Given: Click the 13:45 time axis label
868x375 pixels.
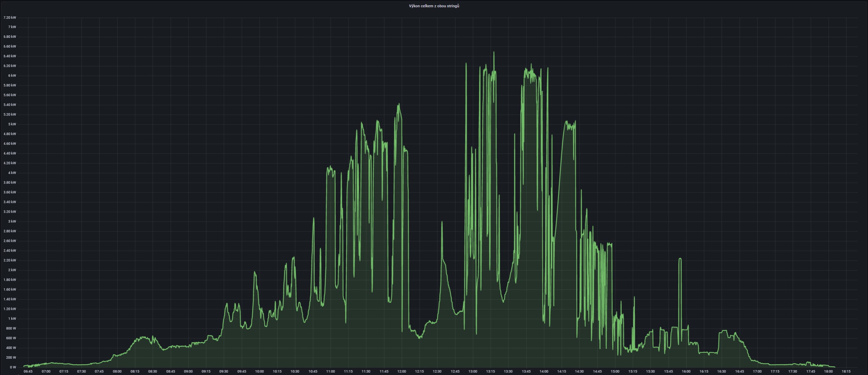Looking at the screenshot, I should 526,371.
